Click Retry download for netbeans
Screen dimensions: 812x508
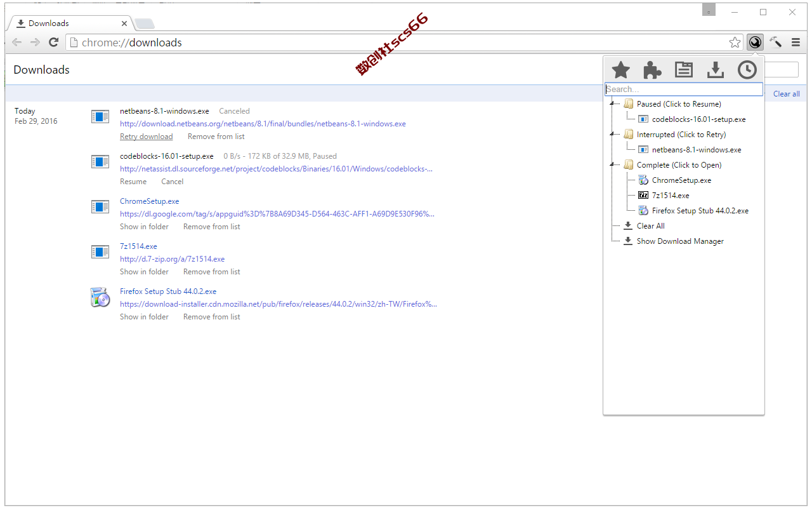tap(146, 137)
